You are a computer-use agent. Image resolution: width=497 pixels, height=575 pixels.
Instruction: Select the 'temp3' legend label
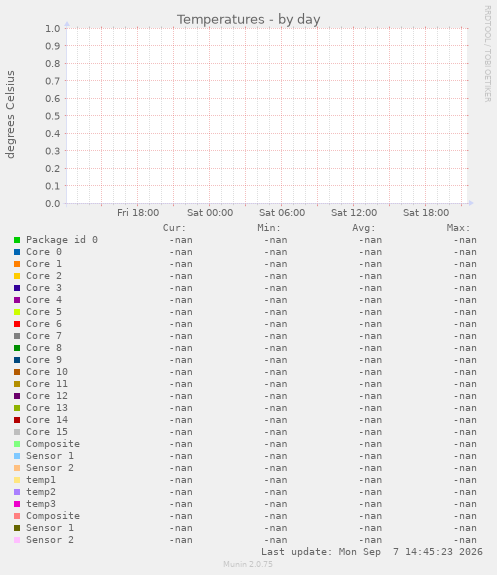41,505
